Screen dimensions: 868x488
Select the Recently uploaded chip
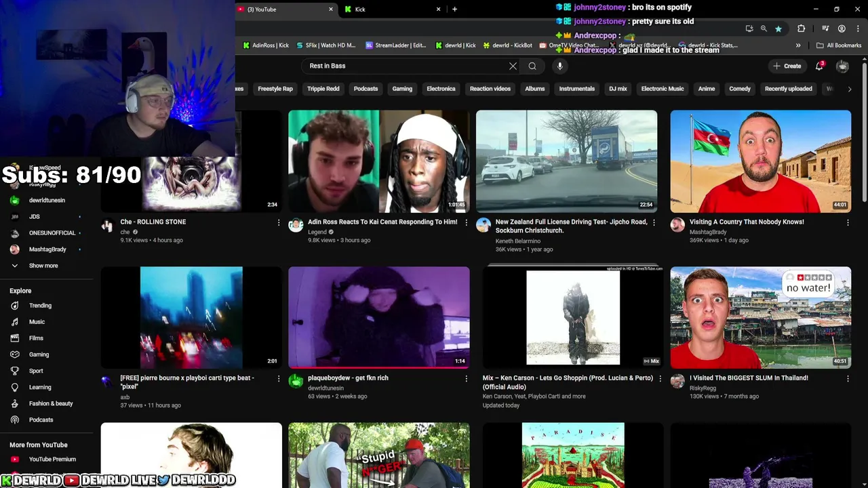click(x=788, y=89)
